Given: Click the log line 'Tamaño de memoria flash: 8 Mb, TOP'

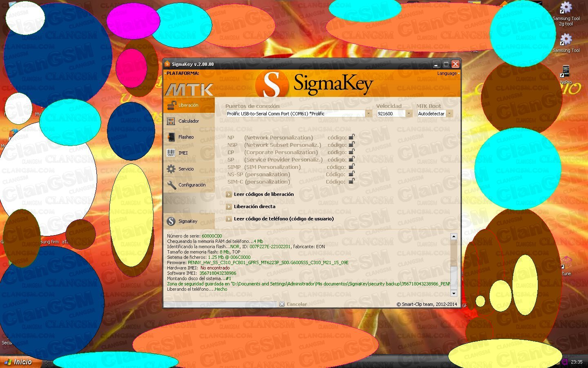Looking at the screenshot, I should coord(204,252).
